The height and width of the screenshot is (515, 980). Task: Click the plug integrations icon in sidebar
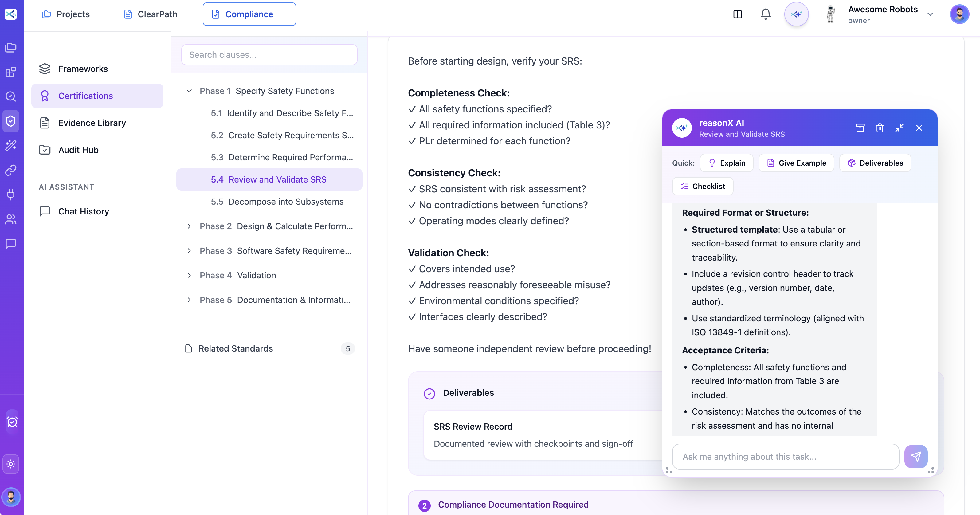tap(11, 195)
